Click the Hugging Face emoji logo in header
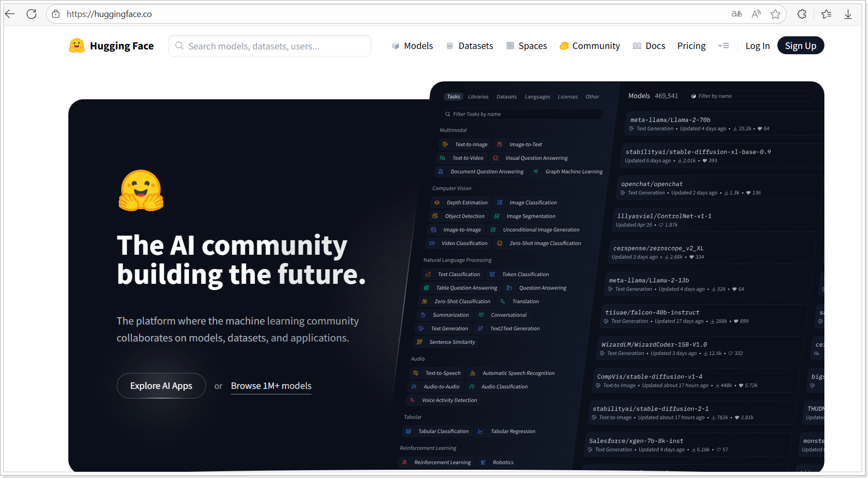 point(77,46)
